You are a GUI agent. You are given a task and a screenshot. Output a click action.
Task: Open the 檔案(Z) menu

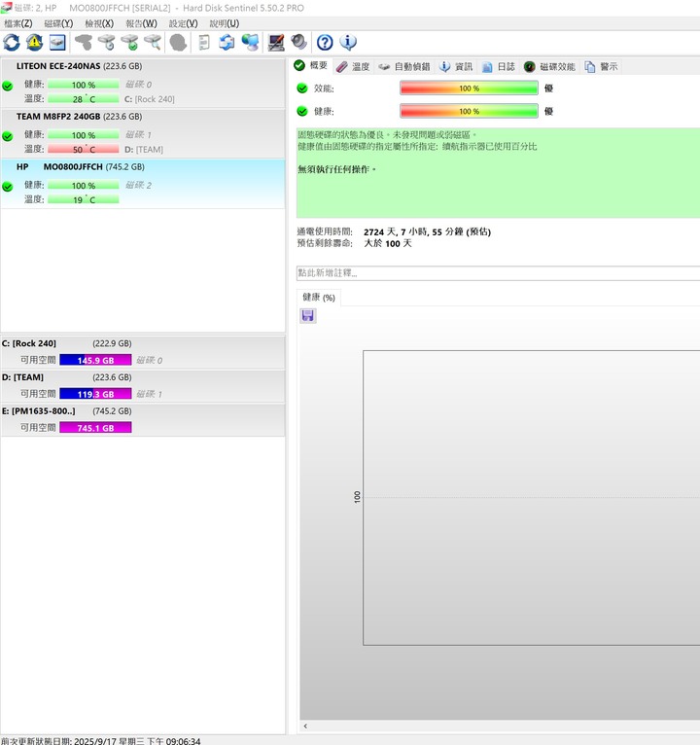click(18, 23)
